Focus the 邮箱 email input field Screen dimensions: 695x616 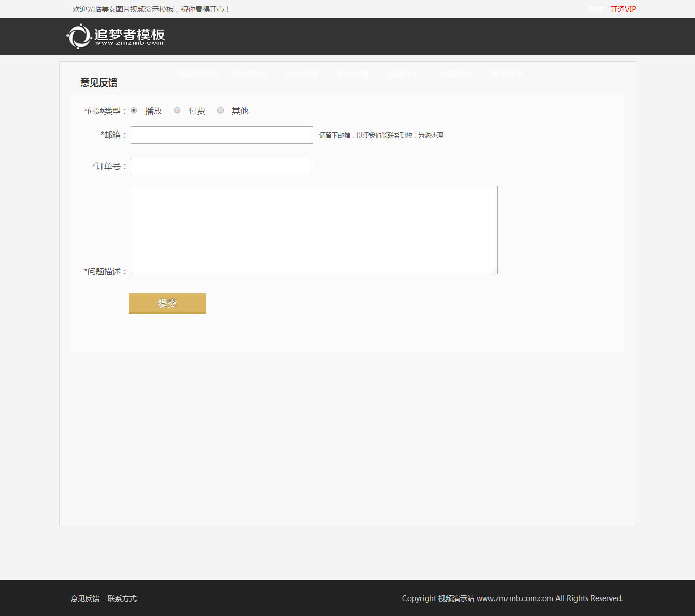[222, 135]
